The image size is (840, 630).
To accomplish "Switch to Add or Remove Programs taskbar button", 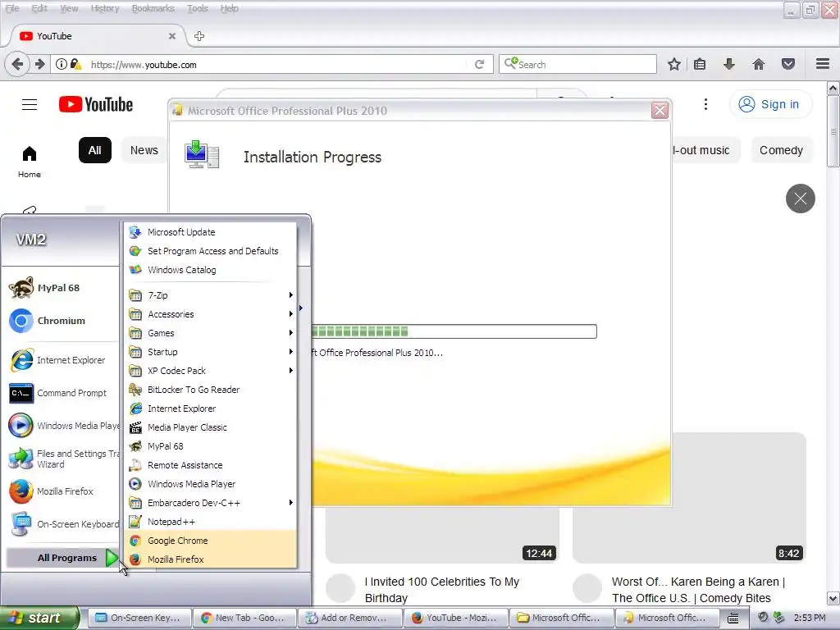I will [349, 618].
